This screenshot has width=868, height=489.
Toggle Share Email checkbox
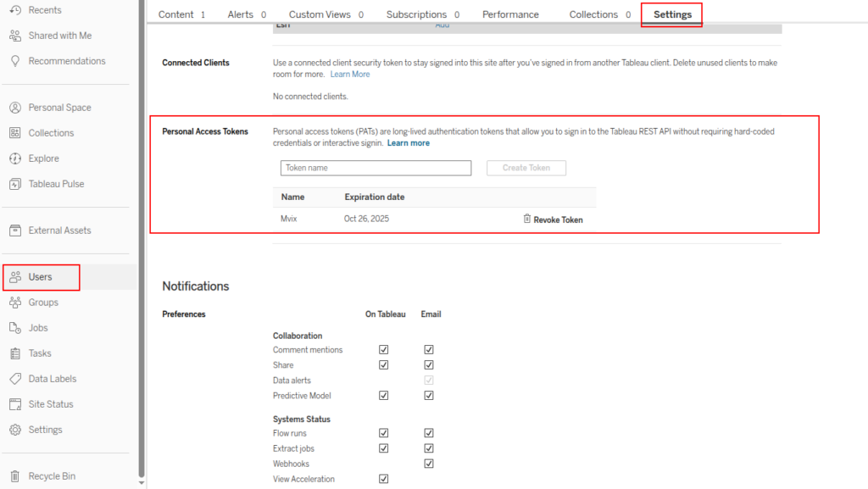(x=428, y=365)
